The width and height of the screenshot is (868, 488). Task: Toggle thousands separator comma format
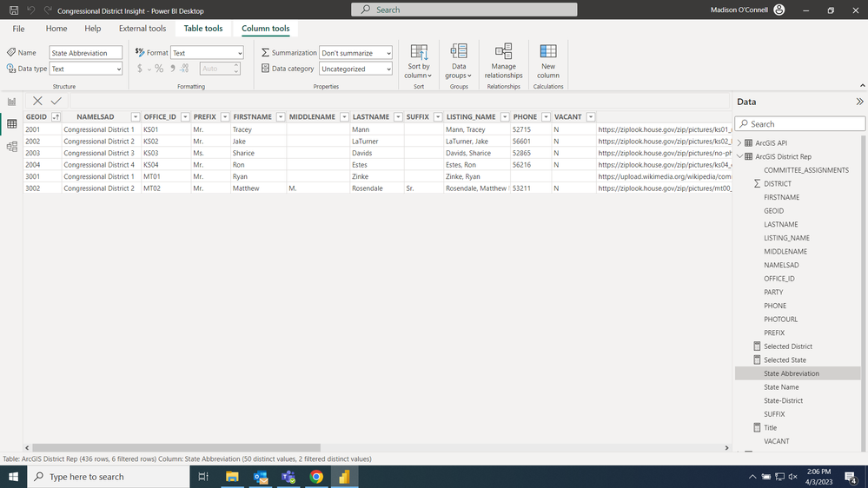tap(173, 69)
